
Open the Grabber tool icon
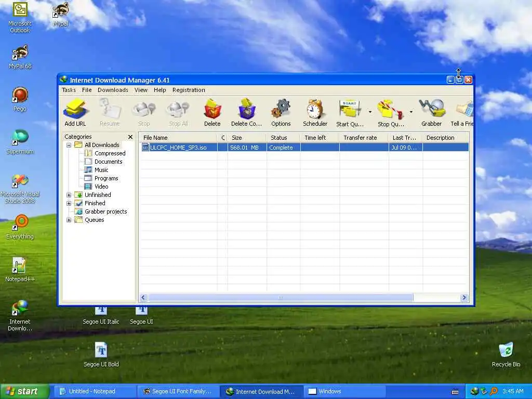432,113
